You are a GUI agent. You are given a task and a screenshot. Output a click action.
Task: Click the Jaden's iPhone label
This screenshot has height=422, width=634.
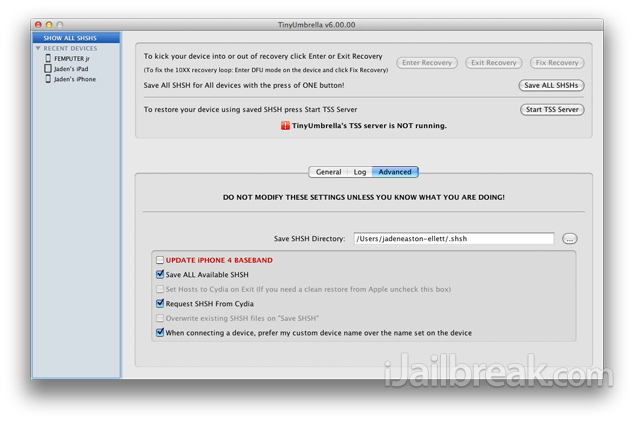pyautogui.click(x=75, y=79)
